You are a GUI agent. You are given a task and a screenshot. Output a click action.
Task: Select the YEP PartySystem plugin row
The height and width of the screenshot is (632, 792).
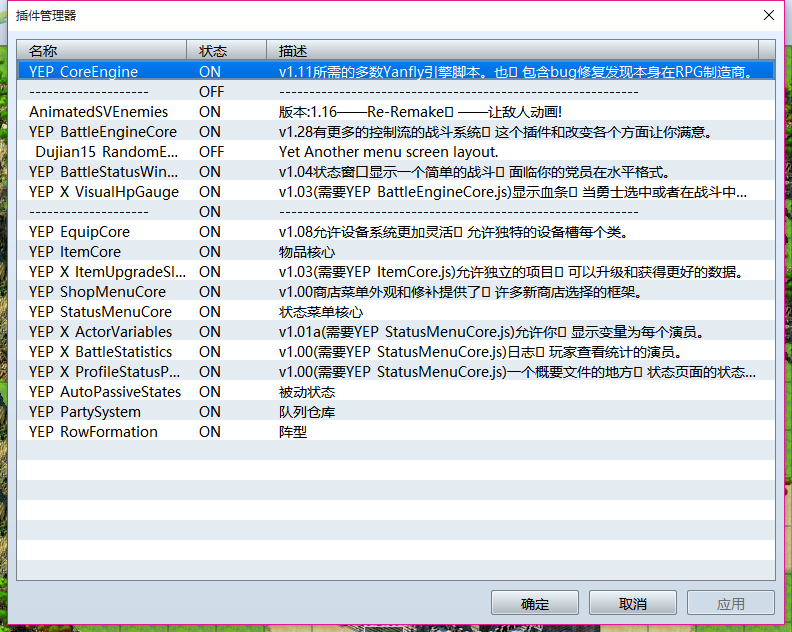[396, 412]
